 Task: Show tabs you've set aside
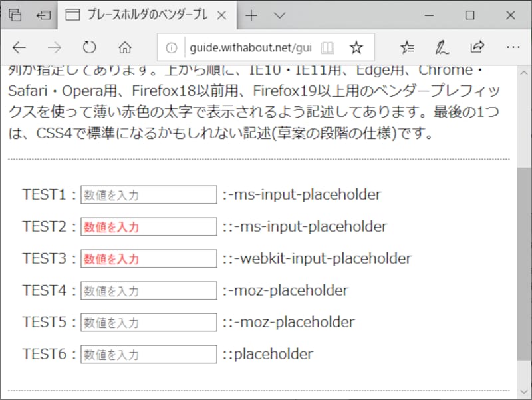43,14
